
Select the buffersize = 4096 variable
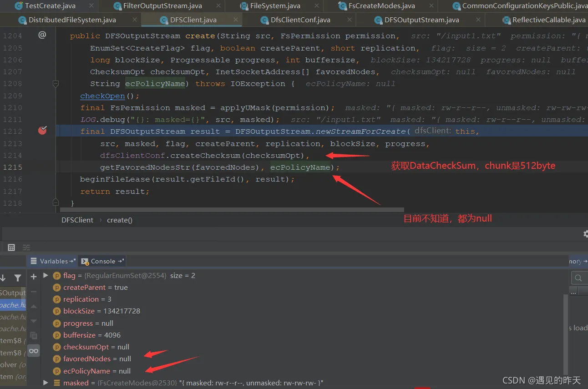click(x=86, y=335)
